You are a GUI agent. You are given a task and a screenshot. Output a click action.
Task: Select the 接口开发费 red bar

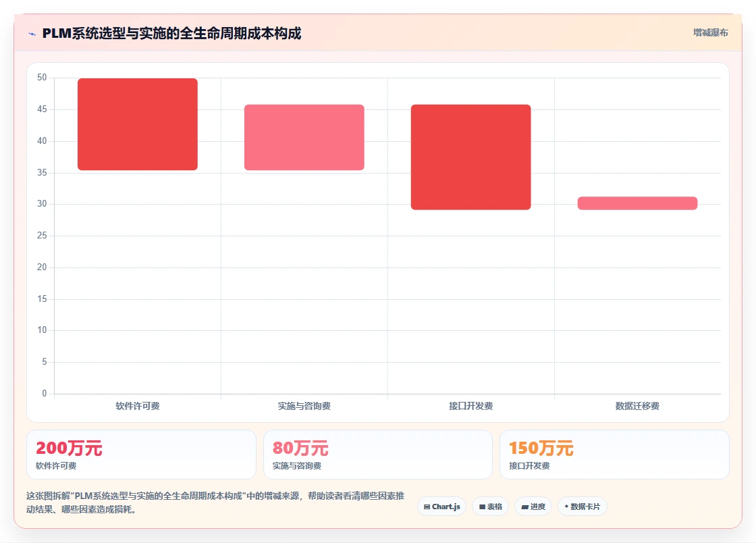[470, 157]
